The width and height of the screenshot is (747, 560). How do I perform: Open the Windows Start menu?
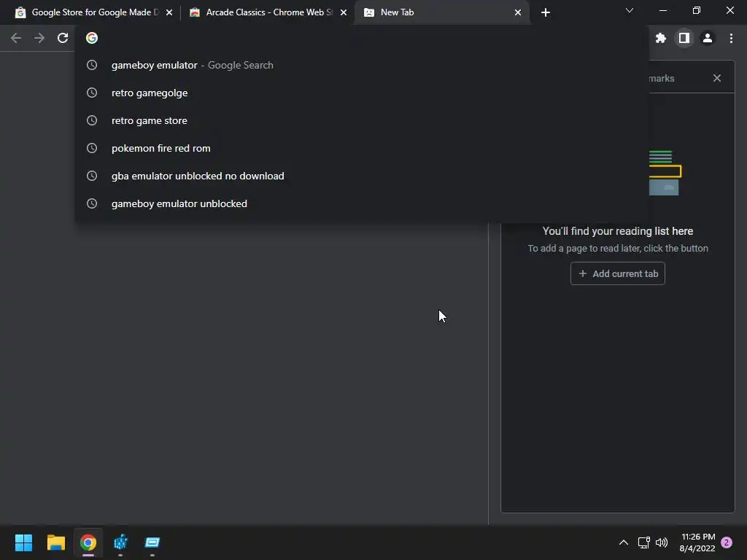tap(23, 542)
